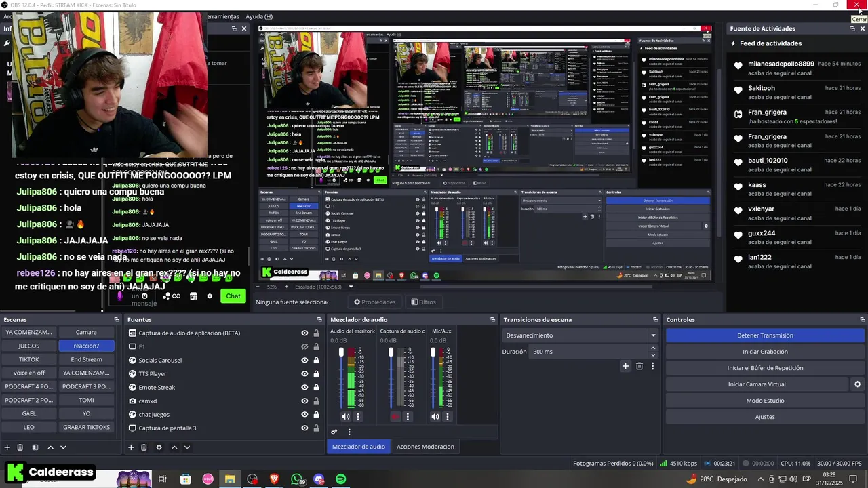
Task: Click Iniciar Cámara Virtual button
Action: (757, 384)
